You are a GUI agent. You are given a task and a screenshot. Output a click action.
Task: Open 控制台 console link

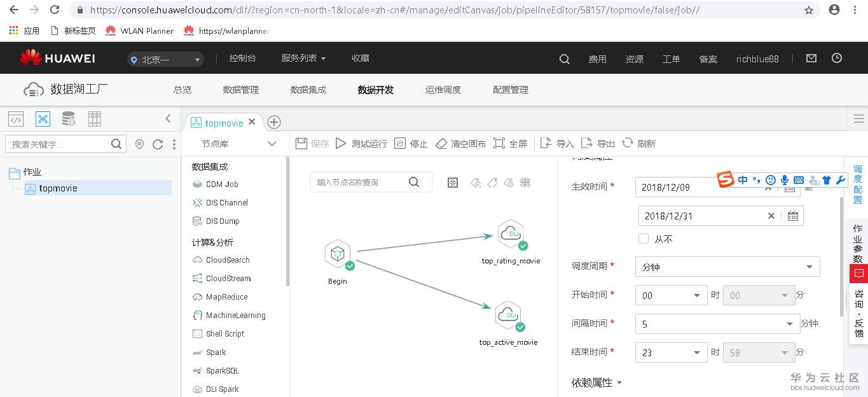tap(243, 58)
